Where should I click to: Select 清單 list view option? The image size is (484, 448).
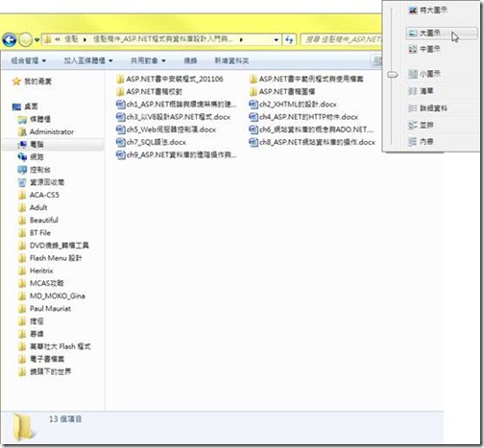click(421, 91)
